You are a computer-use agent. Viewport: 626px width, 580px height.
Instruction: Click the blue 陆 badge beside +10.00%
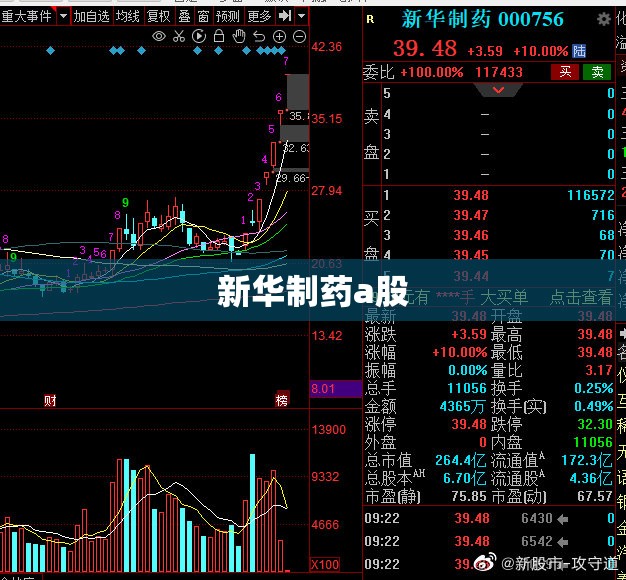click(x=579, y=51)
